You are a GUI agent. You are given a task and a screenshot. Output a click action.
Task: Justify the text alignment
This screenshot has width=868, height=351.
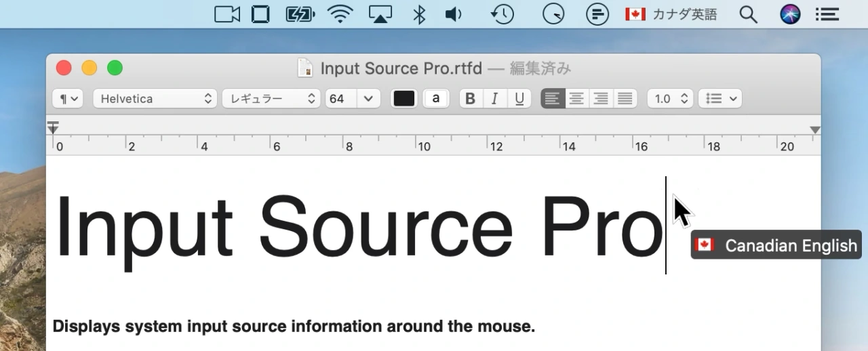(x=625, y=99)
